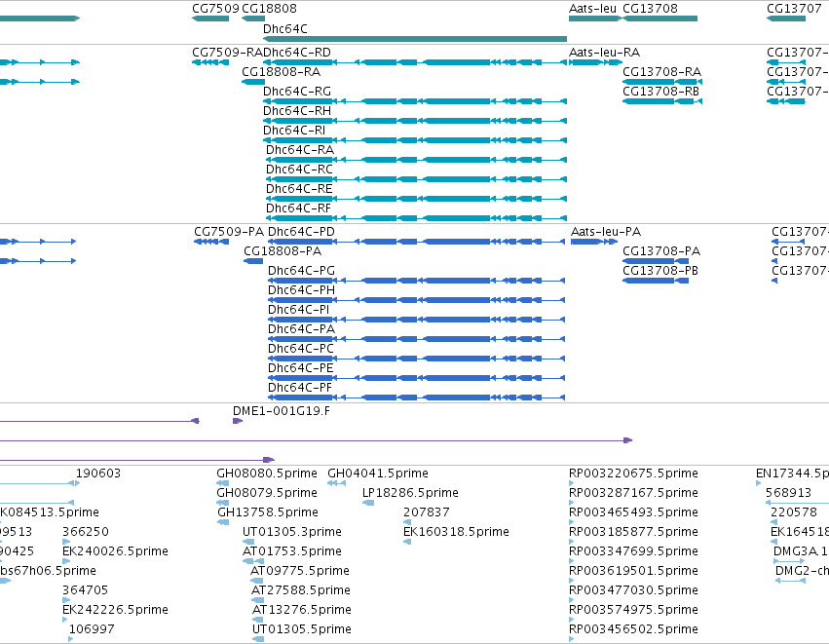
Task: Select the Aats-leu-PA protein label
Action: 606,232
